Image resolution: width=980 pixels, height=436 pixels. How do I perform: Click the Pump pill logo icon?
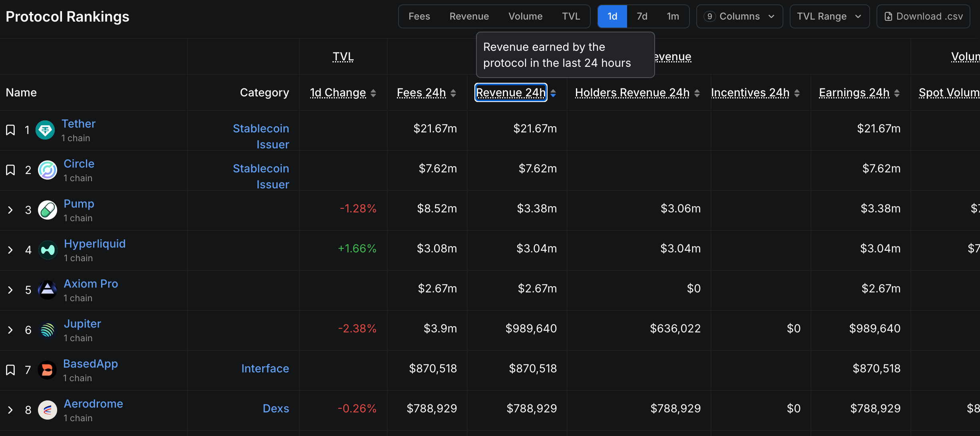[x=48, y=210]
